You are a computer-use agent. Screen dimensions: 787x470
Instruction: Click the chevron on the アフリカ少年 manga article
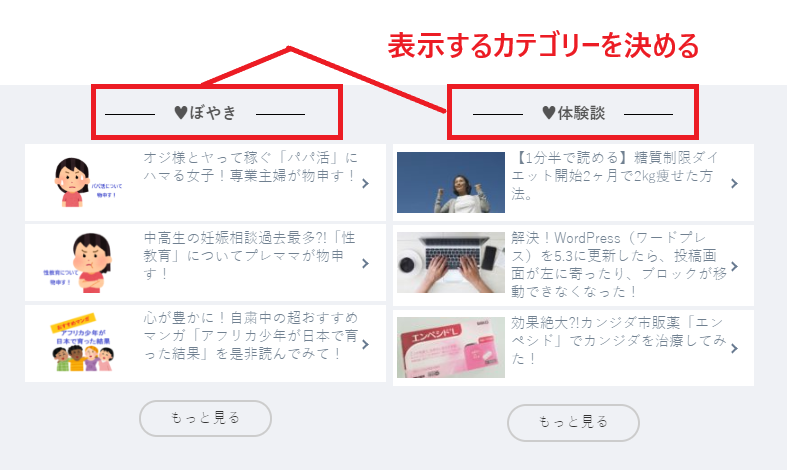[365, 344]
